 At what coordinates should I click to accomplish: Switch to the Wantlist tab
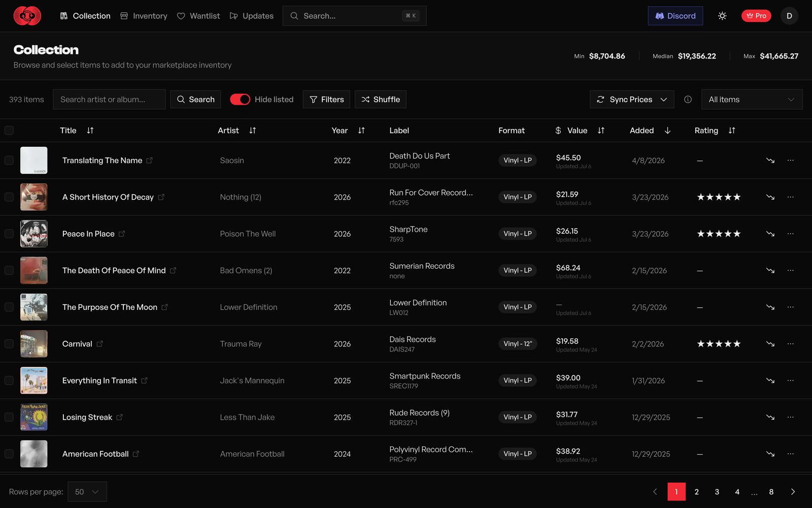pos(198,16)
